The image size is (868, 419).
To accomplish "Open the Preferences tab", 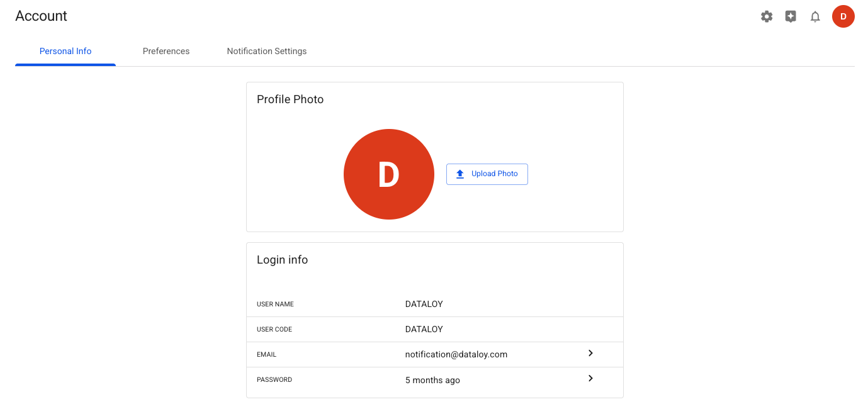I will pos(166,52).
